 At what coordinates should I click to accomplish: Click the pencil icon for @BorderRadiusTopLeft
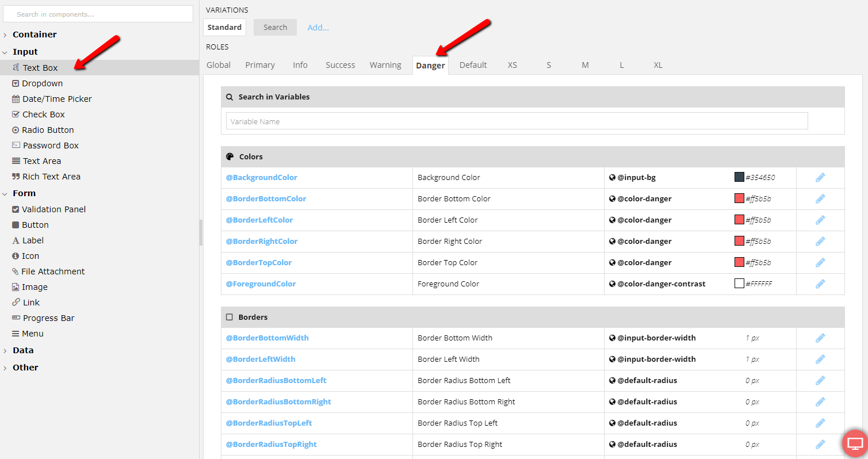coord(820,423)
